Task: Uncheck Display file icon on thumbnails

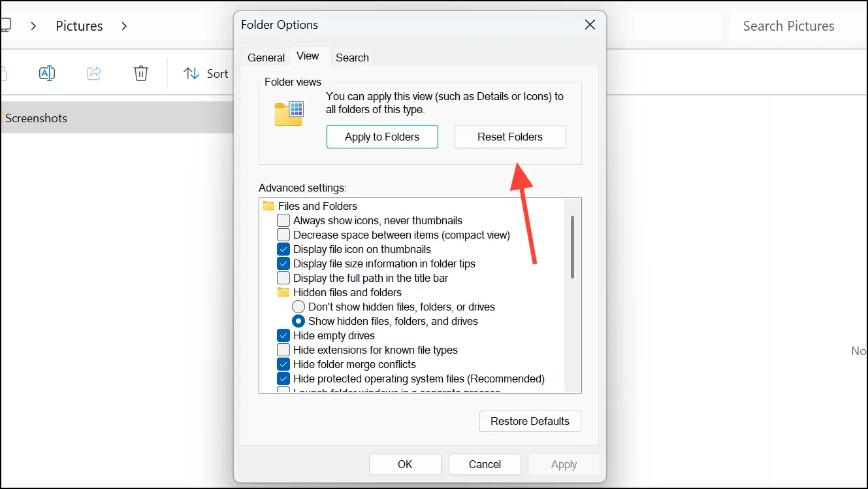Action: (x=283, y=249)
